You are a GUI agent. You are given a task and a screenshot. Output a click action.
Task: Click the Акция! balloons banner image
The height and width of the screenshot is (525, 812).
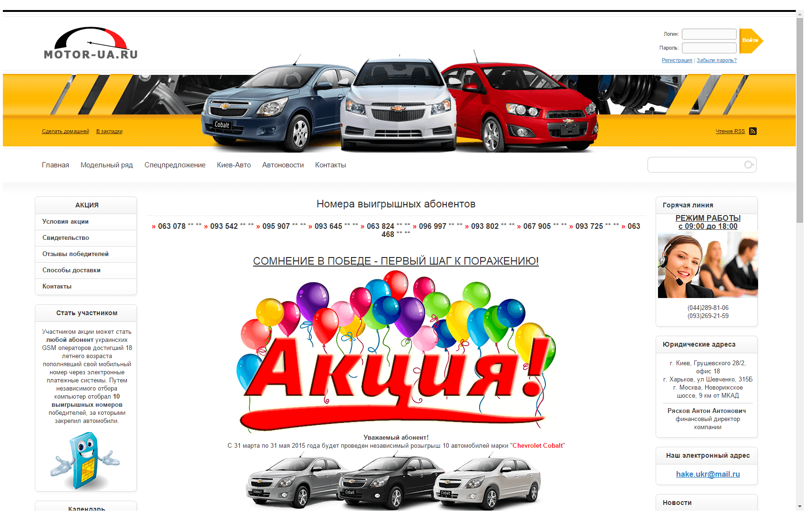tap(396, 351)
